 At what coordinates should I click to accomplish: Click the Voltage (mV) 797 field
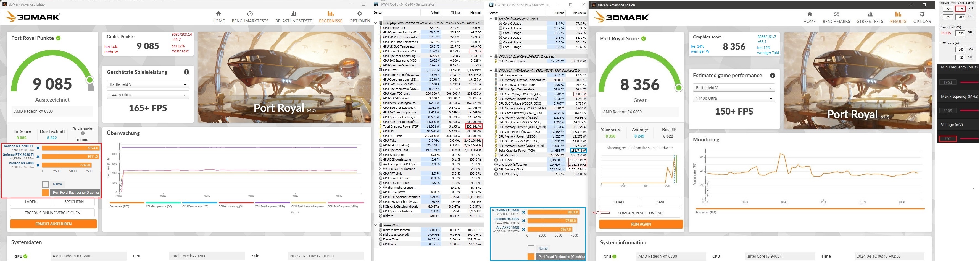pos(948,139)
